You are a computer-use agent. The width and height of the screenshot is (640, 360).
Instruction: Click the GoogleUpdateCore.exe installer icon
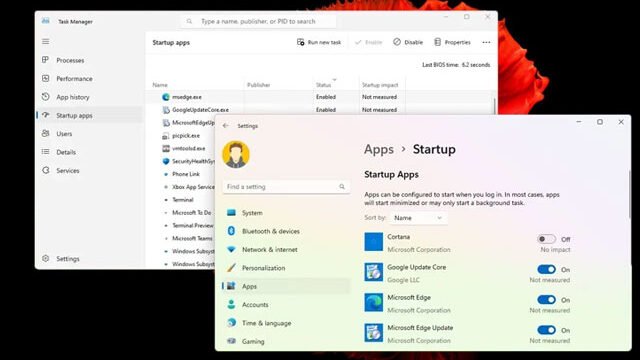[x=166, y=110]
